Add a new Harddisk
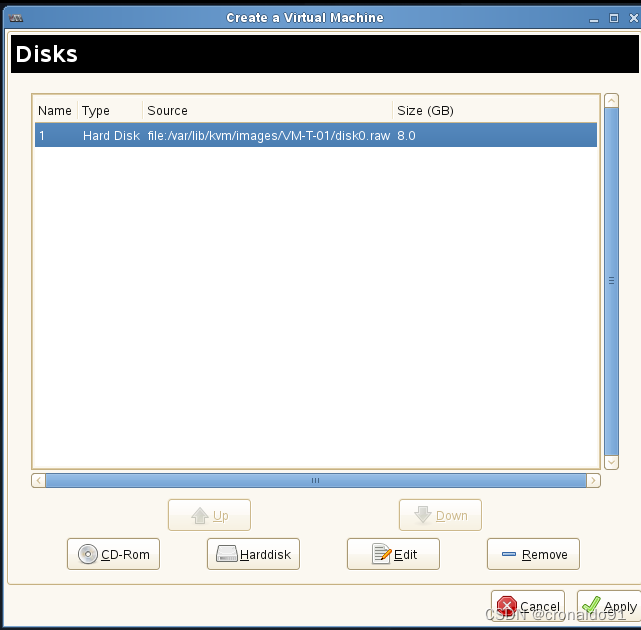 (253, 554)
